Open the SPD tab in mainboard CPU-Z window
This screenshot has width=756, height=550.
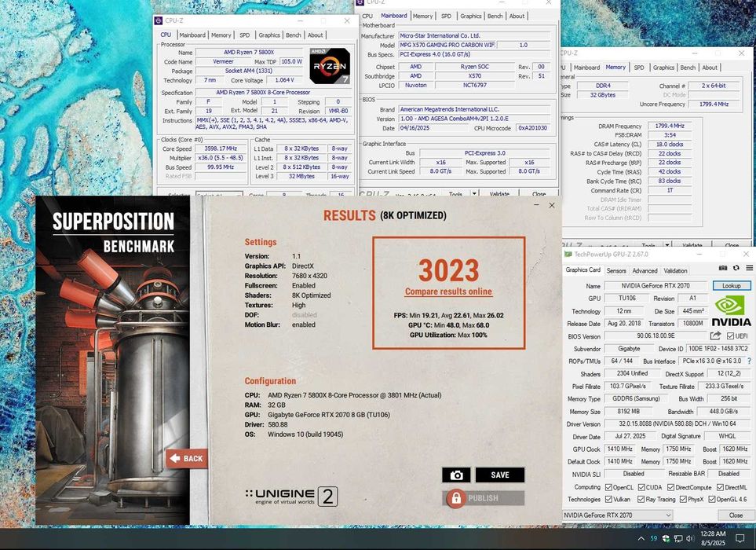click(447, 16)
